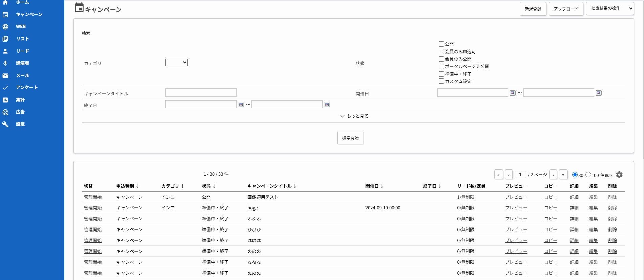Click 詳細 link for ひひひ row
Image resolution: width=644 pixels, height=280 pixels.
[574, 229]
